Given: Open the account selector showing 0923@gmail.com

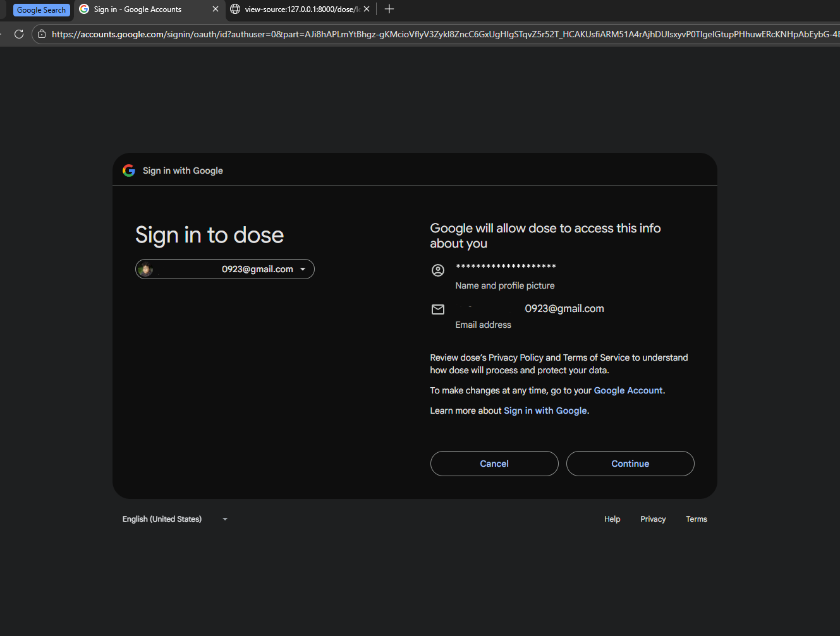Looking at the screenshot, I should (224, 269).
